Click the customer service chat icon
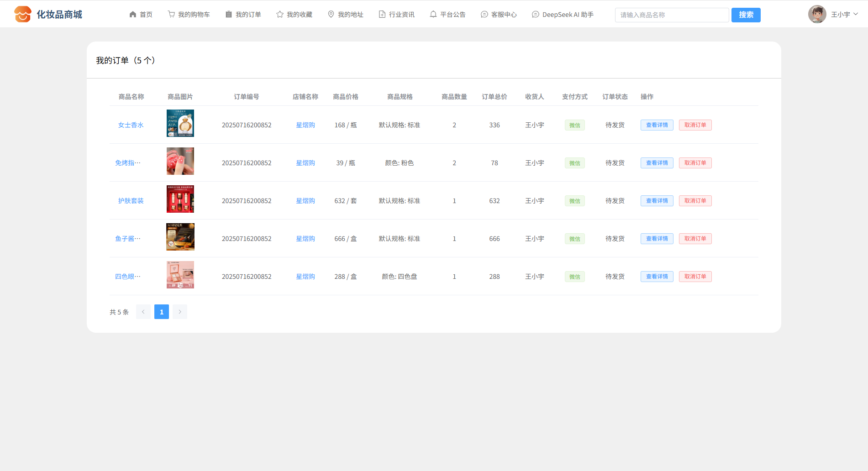The height and width of the screenshot is (471, 868). [x=484, y=15]
